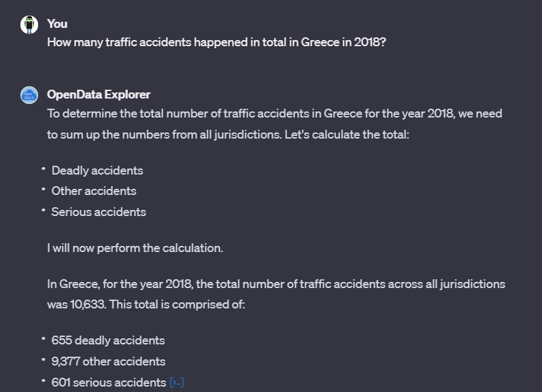Click the "9,377 other accidents" result line
This screenshot has height=392, width=542.
point(109,361)
